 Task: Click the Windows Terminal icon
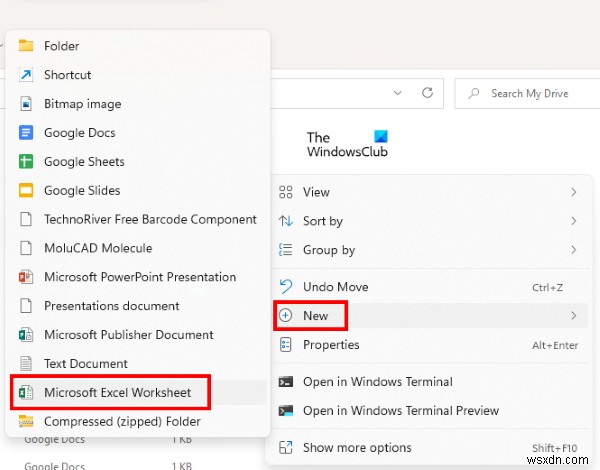point(285,382)
